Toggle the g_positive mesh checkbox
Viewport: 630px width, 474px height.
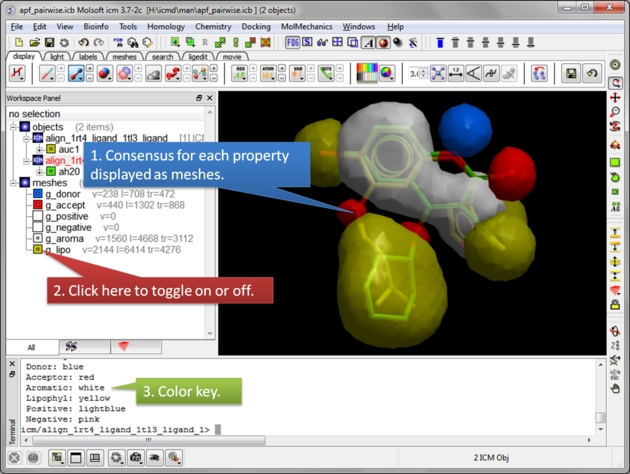[x=38, y=216]
